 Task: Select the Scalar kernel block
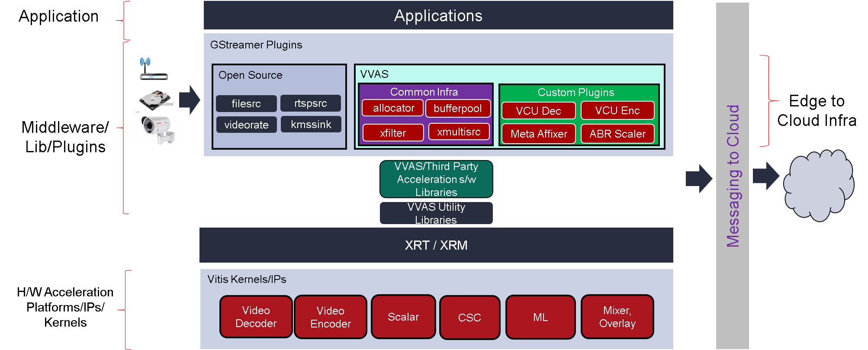[x=403, y=317]
